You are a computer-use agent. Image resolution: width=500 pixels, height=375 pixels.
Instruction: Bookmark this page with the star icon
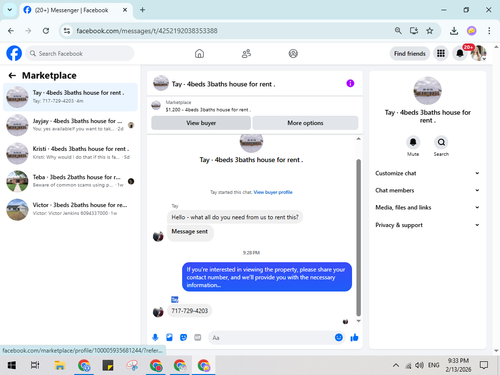[x=429, y=31]
